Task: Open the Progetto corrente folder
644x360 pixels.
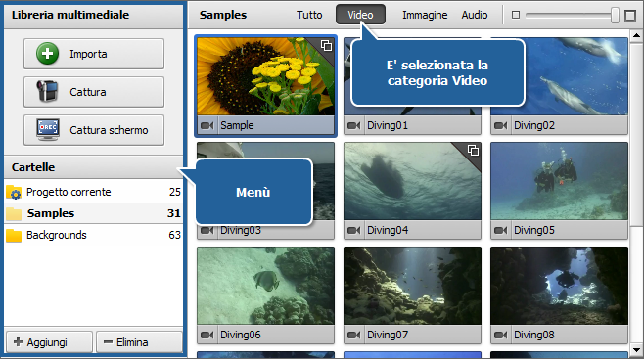Action: click(x=94, y=192)
